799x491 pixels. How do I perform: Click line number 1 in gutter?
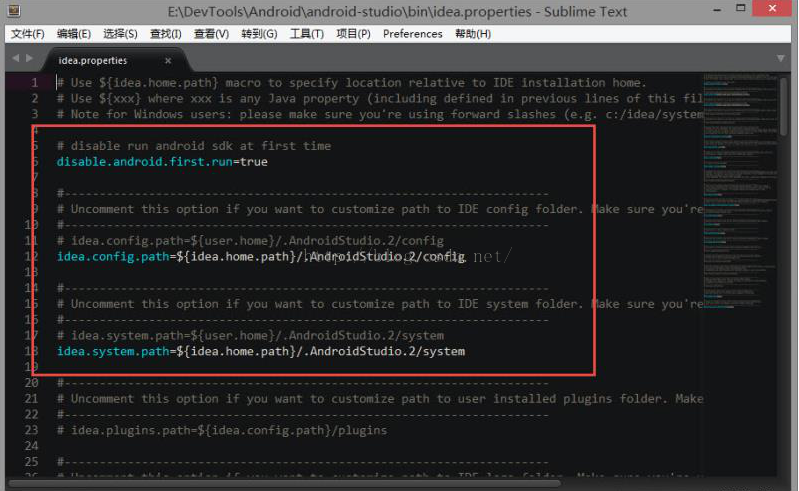(x=35, y=83)
